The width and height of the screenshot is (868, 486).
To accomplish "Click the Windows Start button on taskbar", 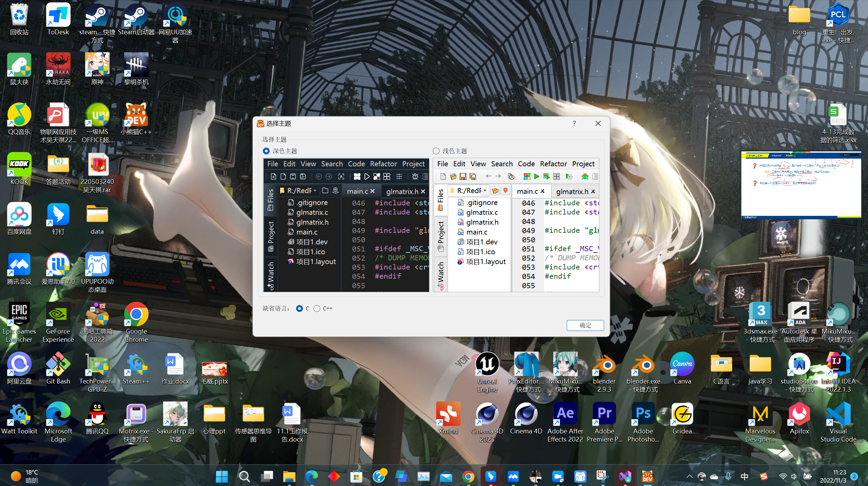I will (x=222, y=477).
